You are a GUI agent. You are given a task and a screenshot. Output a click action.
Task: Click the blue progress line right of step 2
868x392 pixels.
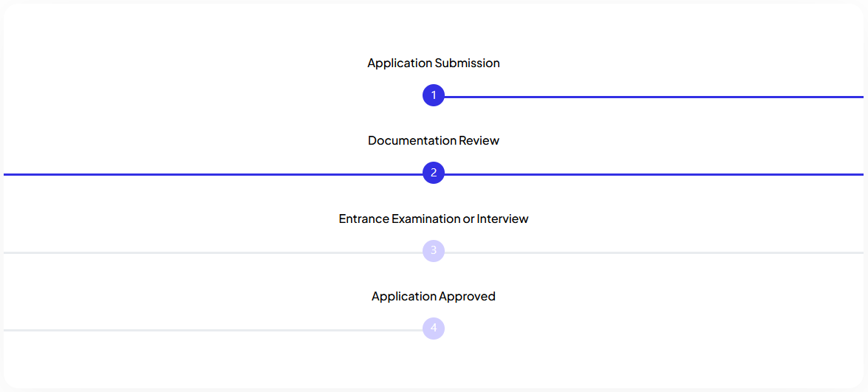(x=654, y=174)
